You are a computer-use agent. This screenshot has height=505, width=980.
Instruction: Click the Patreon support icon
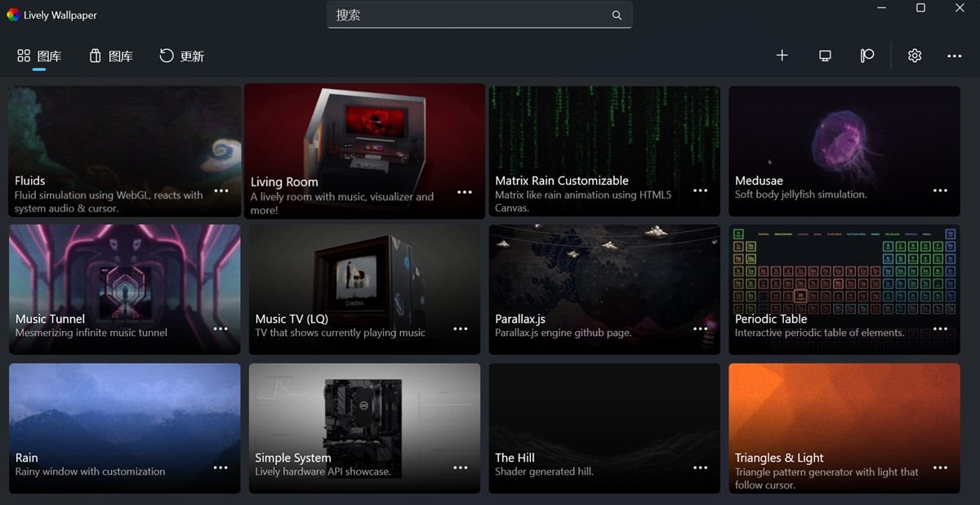(x=867, y=56)
